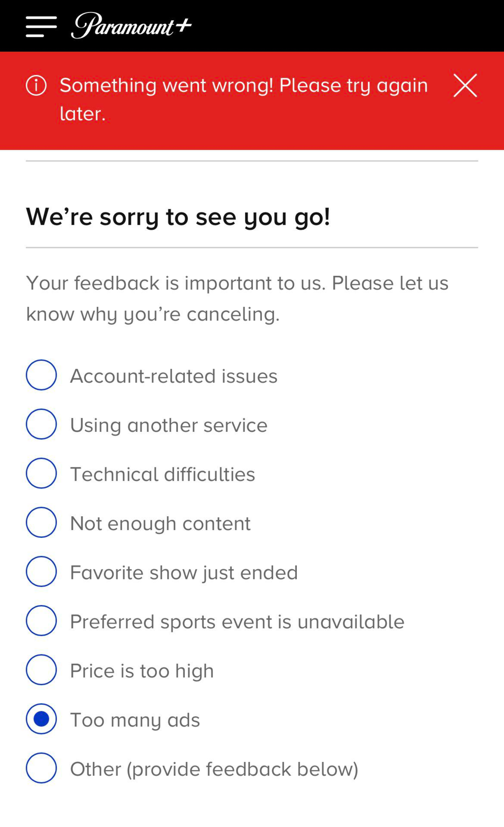Select the Price is too high radio button
Viewport: 504px width, 827px height.
[41, 670]
